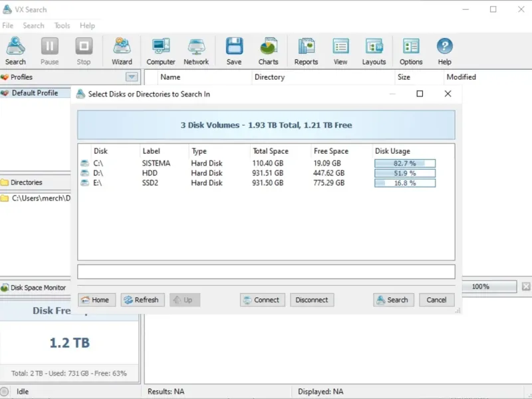This screenshot has height=399, width=532.
Task: Sort by the Free Space column header
Action: tap(341, 151)
